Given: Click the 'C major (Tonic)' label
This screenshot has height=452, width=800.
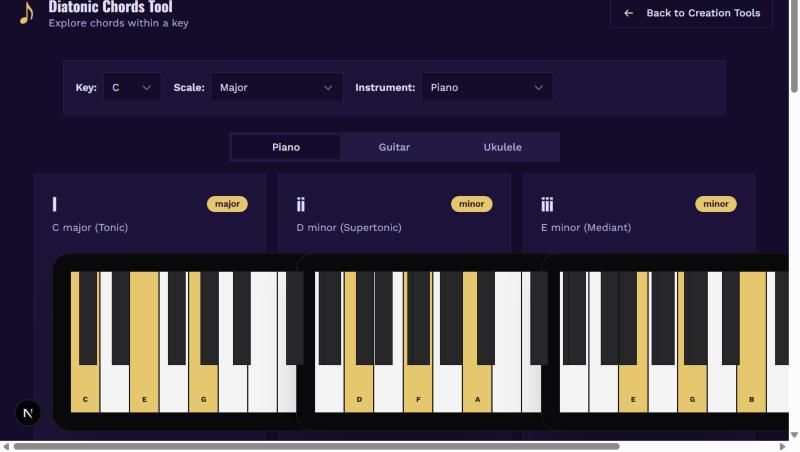Looking at the screenshot, I should click(x=90, y=228).
